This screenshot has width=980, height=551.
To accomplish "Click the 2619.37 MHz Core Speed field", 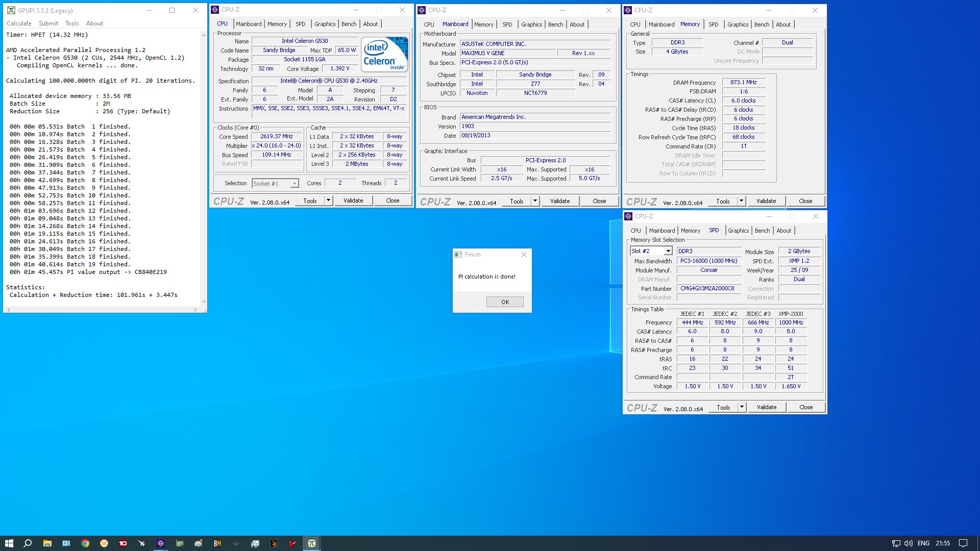I will point(277,137).
